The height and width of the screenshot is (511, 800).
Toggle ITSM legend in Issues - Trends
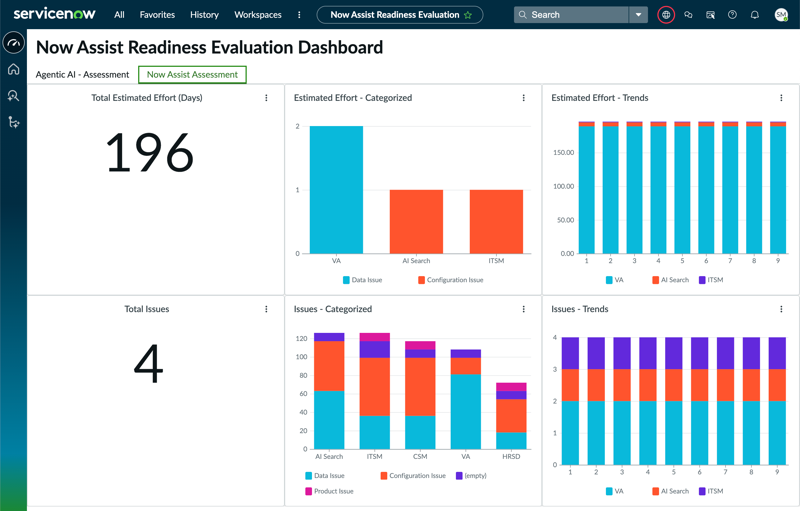pyautogui.click(x=711, y=491)
